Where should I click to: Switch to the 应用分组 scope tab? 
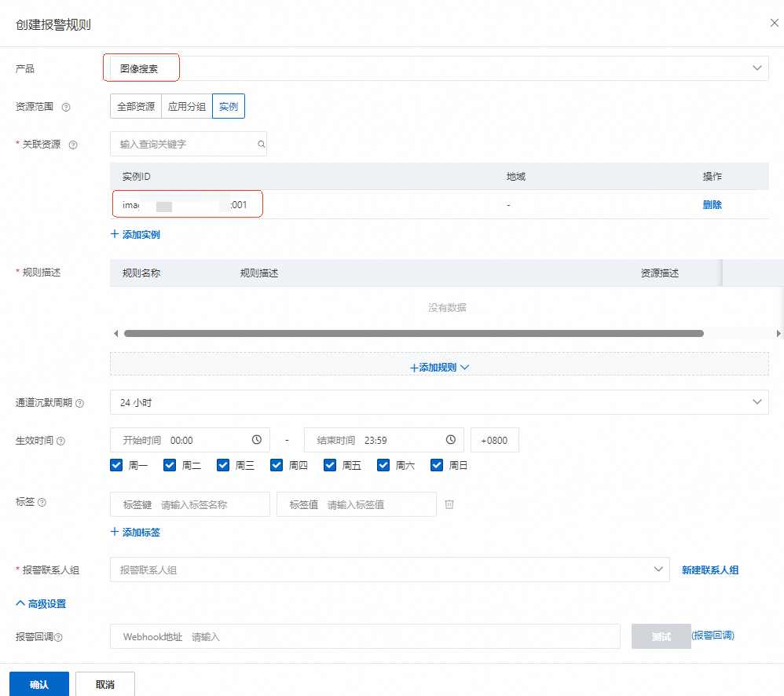coord(187,106)
